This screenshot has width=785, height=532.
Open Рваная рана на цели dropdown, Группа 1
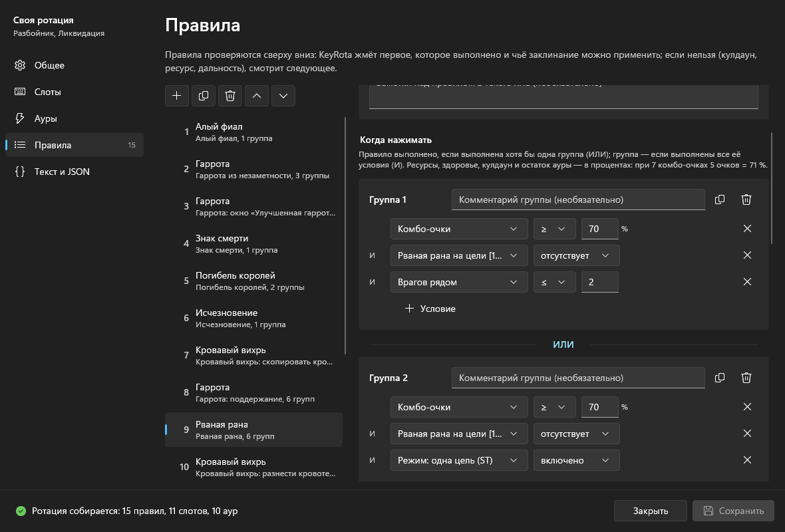coord(459,255)
